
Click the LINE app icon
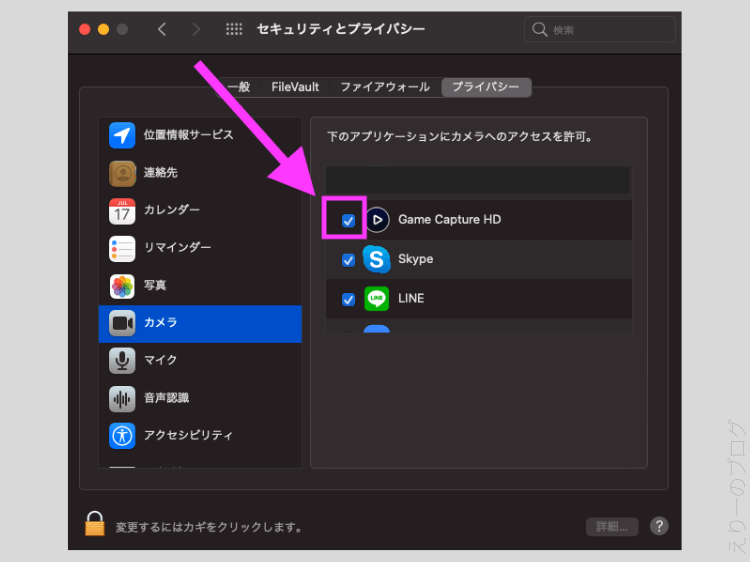[376, 299]
